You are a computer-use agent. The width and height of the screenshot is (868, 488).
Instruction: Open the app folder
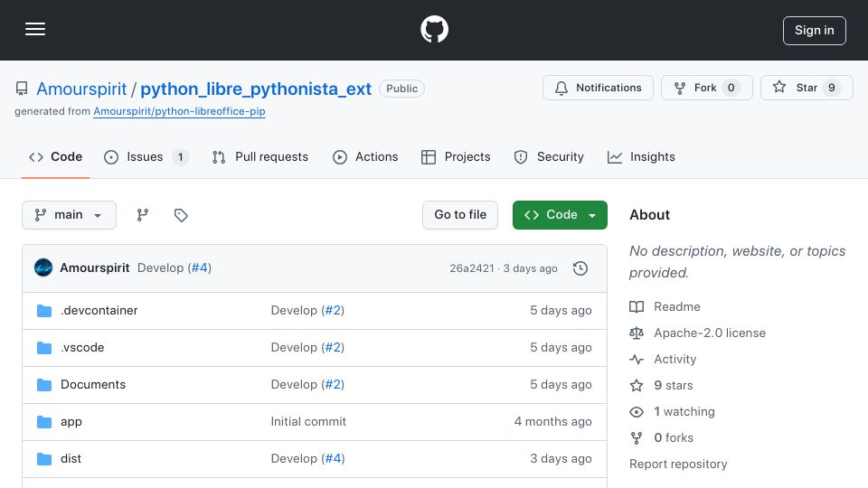coord(71,422)
